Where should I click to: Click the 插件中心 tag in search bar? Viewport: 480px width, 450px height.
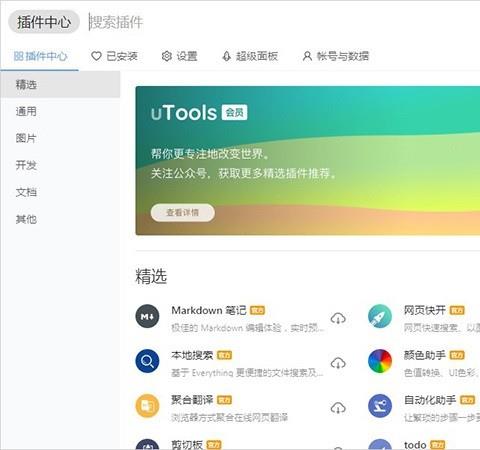(44, 22)
